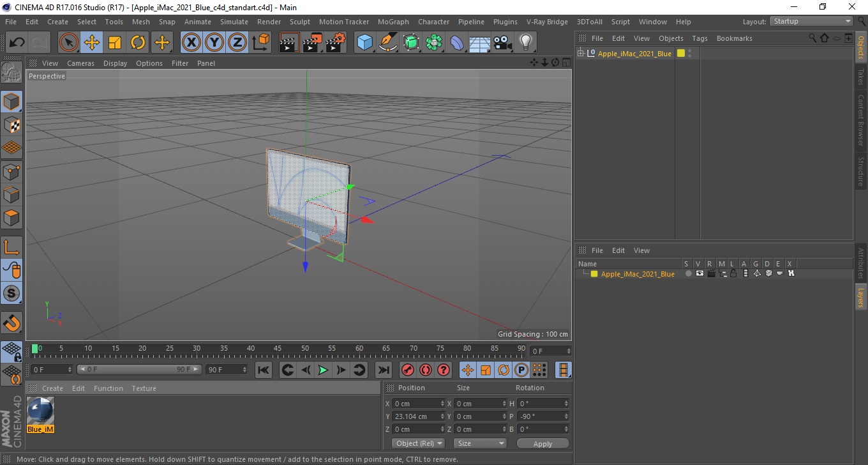
Task: Click stepper arrows of current frame field
Action: tap(568, 351)
